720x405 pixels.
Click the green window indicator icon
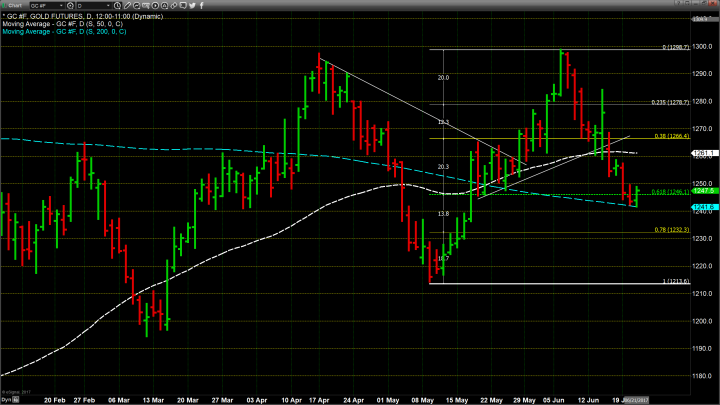click(4, 6)
